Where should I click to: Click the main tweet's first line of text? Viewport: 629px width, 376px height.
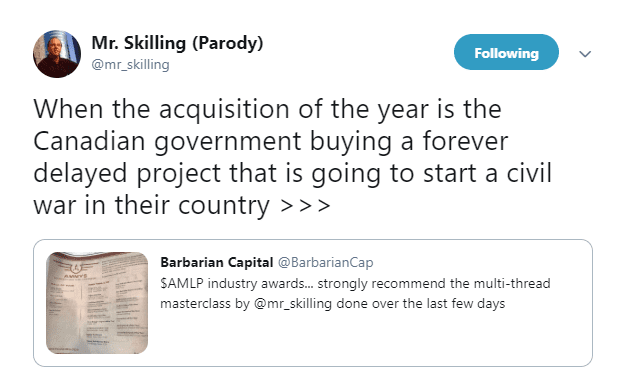pyautogui.click(x=267, y=109)
